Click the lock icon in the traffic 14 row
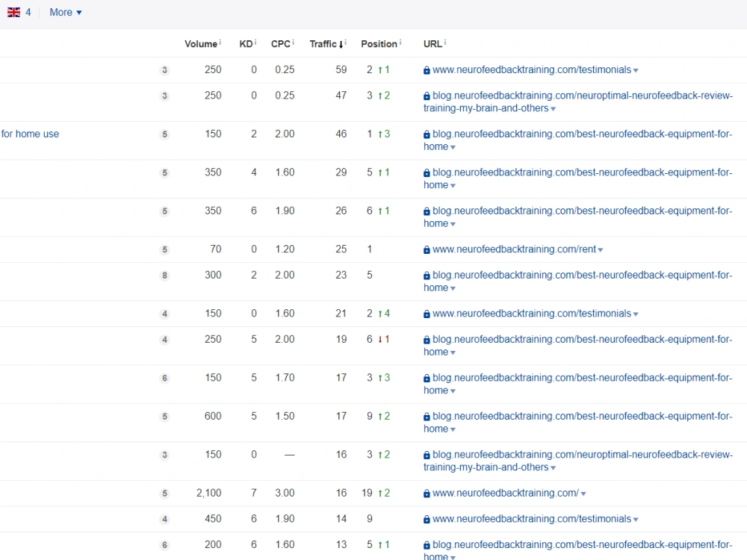This screenshot has height=560, width=747. (427, 520)
